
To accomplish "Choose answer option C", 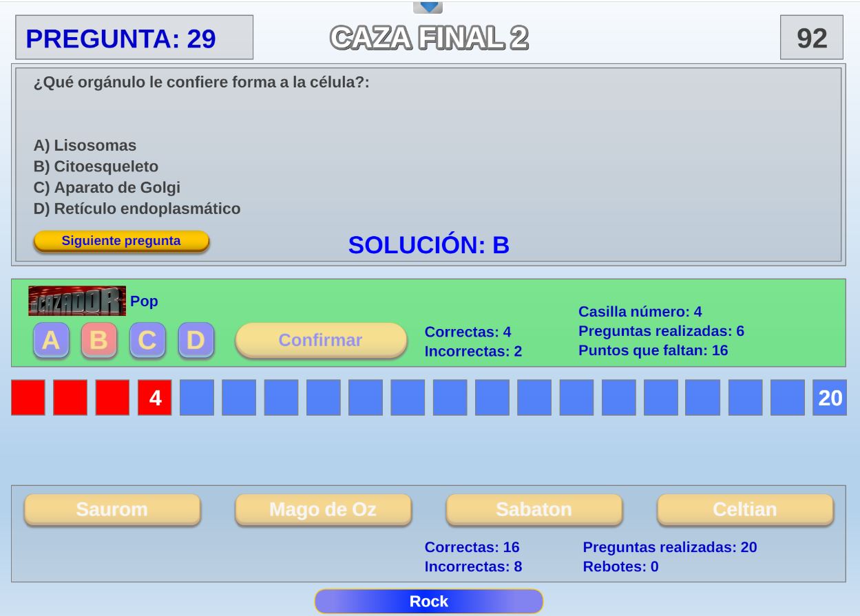I will [x=147, y=340].
